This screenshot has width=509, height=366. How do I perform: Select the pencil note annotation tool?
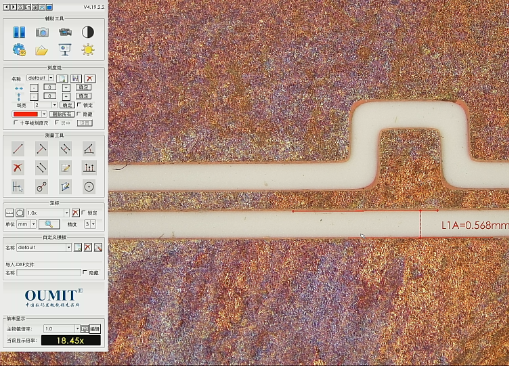click(65, 168)
